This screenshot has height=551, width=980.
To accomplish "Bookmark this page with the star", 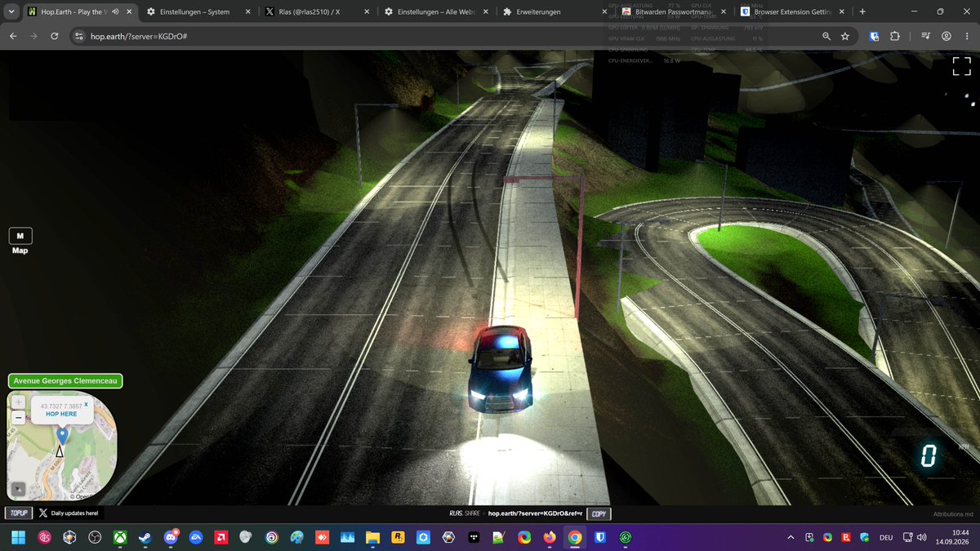I will coord(845,37).
